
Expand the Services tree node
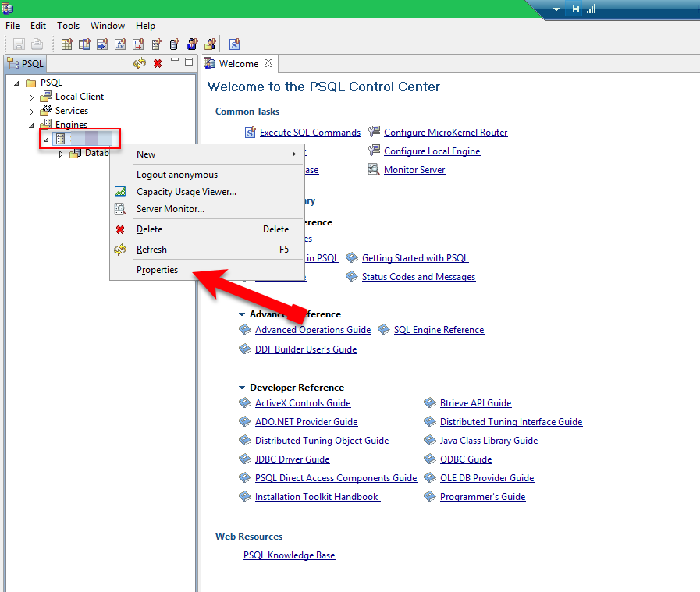(x=32, y=112)
